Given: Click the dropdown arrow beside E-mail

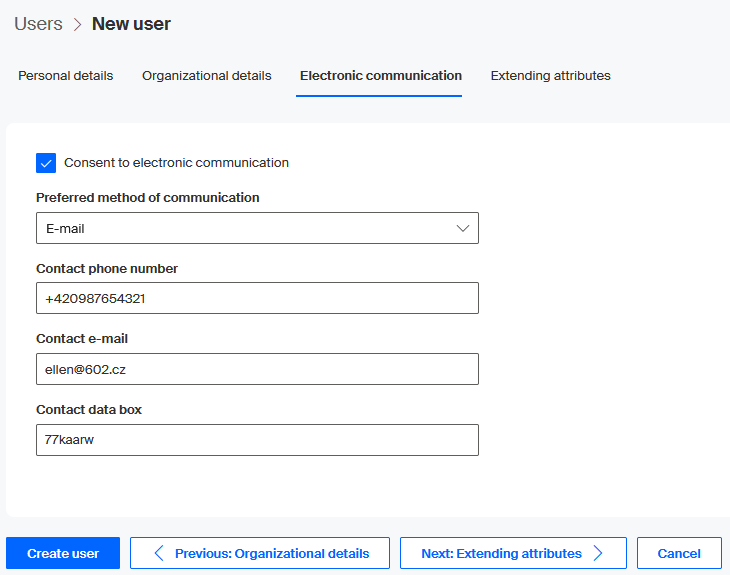Looking at the screenshot, I should click(x=463, y=228).
